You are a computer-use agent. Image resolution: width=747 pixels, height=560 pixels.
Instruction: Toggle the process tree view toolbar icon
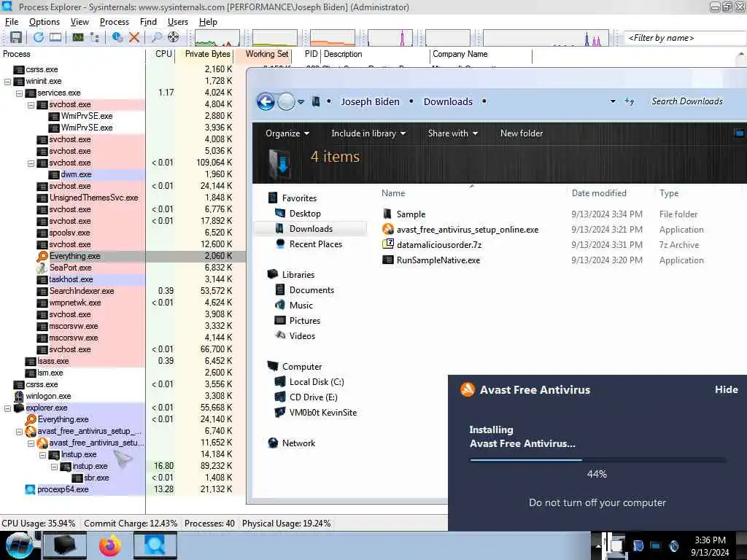(94, 37)
